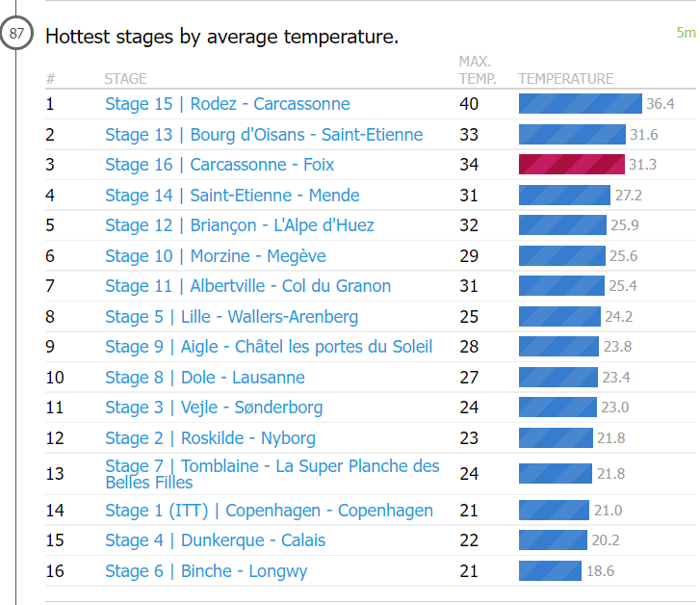This screenshot has height=605, width=700.
Task: Click the red 31.3 temperature bar
Action: coord(571,165)
